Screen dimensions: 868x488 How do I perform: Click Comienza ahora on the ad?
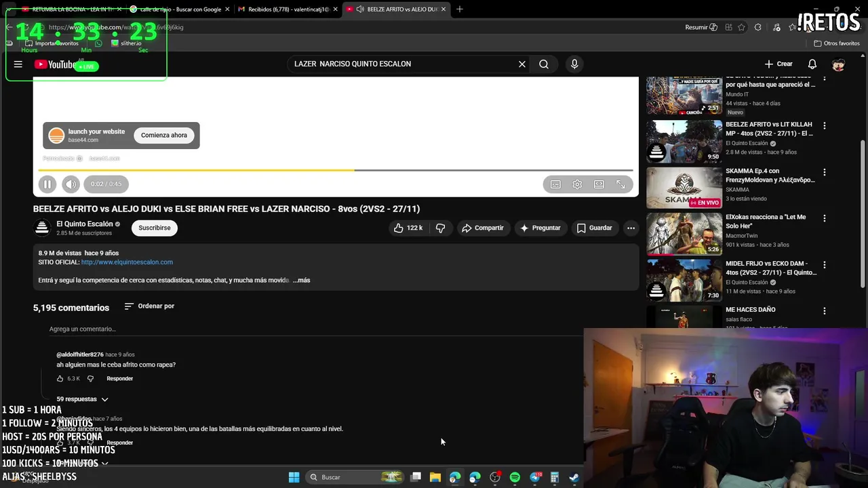(164, 135)
